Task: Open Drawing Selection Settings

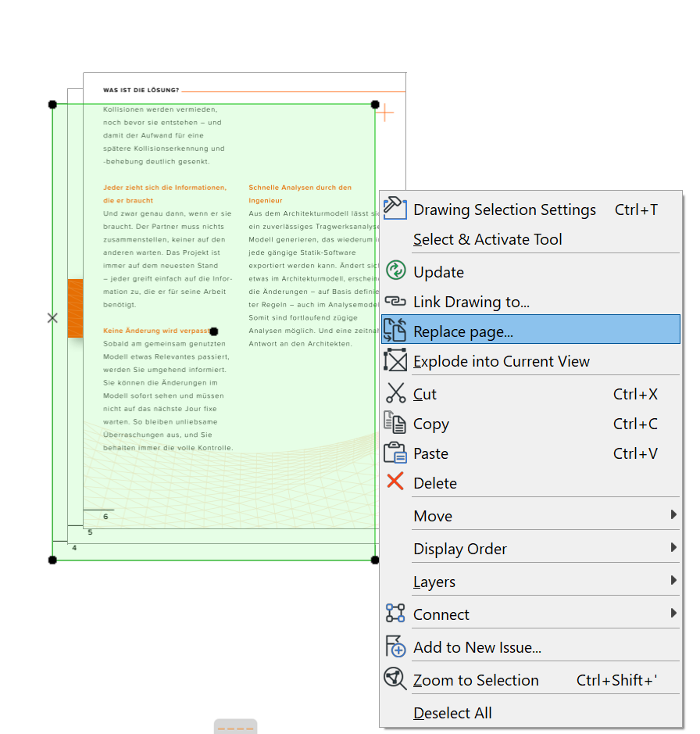Action: 530,209
